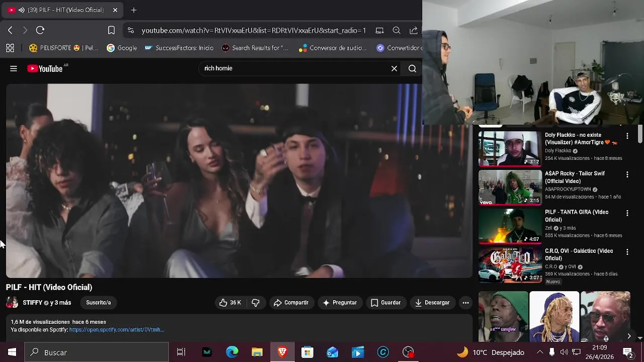The width and height of the screenshot is (644, 362).
Task: Open Task View on taskbar
Action: pyautogui.click(x=181, y=352)
